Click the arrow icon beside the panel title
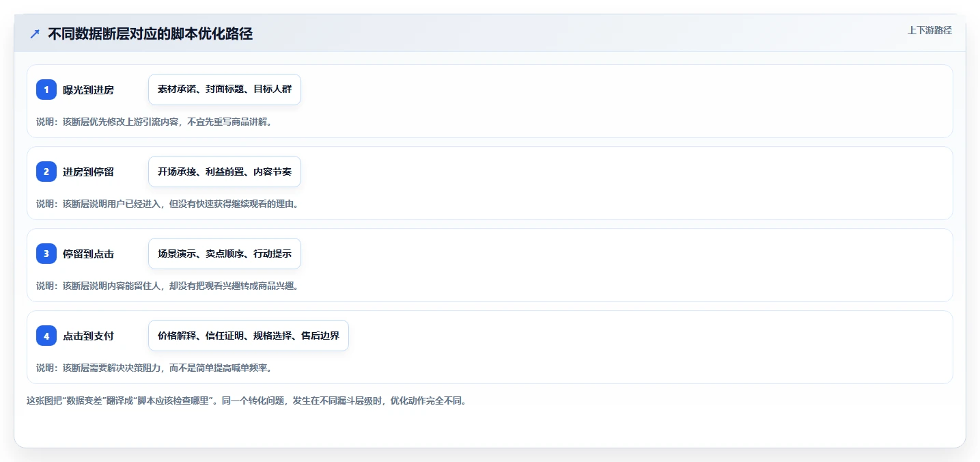The image size is (980, 462). point(35,33)
